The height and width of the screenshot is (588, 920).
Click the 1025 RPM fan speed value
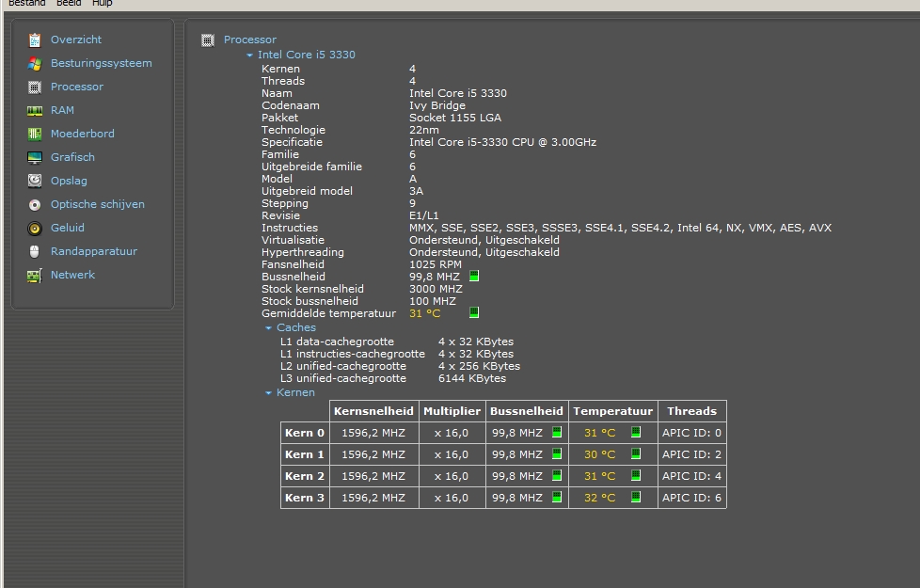pyautogui.click(x=436, y=264)
